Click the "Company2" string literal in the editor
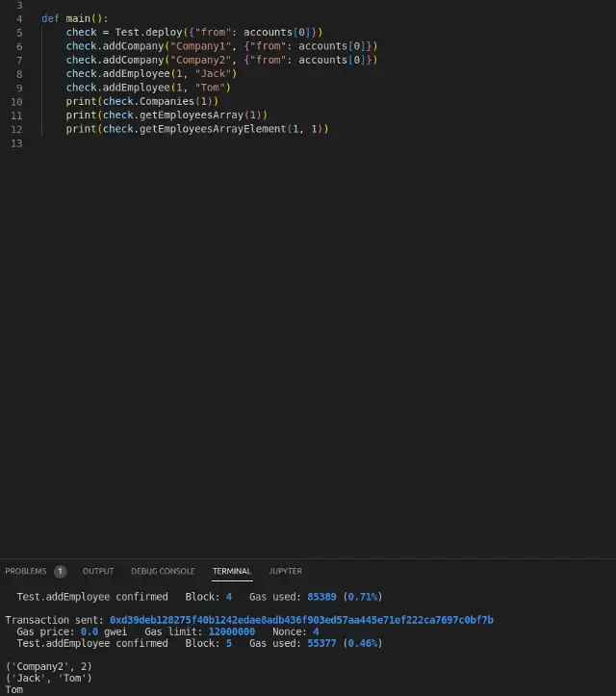Viewport: 616px width, 696px height. coord(200,60)
